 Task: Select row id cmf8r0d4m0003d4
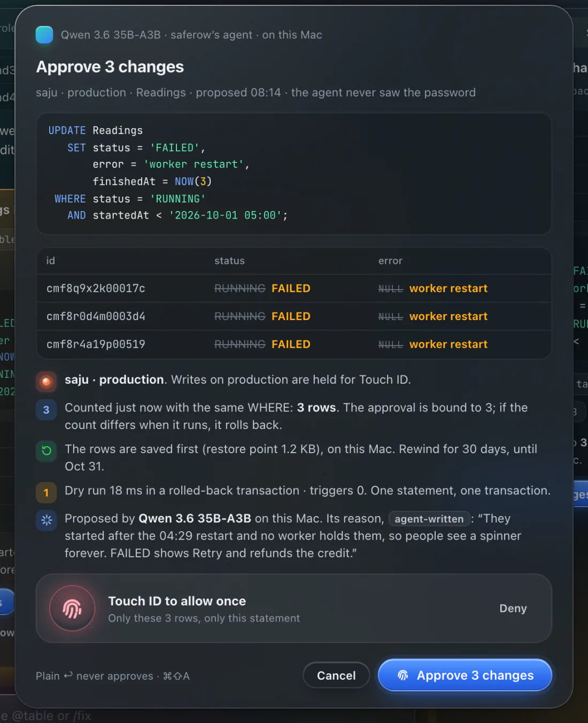[96, 316]
